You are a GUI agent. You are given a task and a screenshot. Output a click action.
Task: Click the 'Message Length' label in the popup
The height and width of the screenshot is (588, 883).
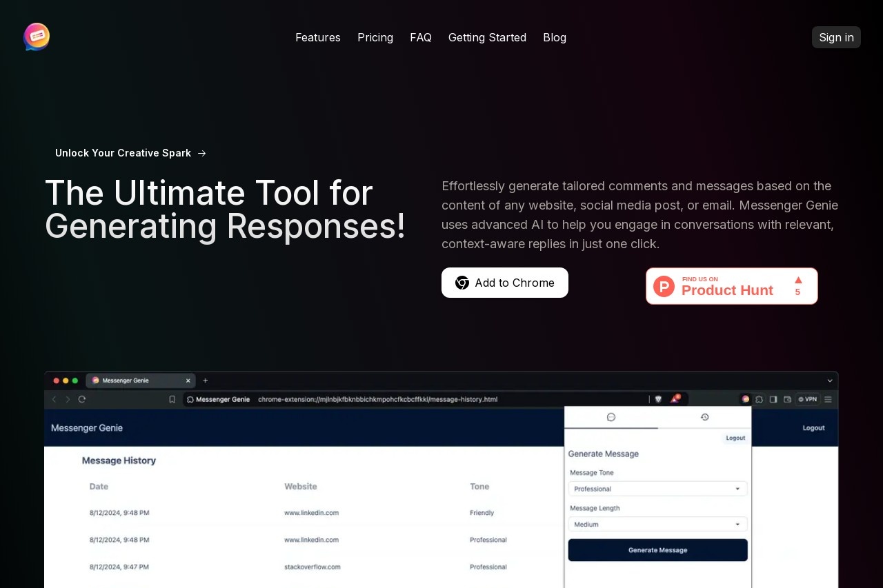coord(595,508)
